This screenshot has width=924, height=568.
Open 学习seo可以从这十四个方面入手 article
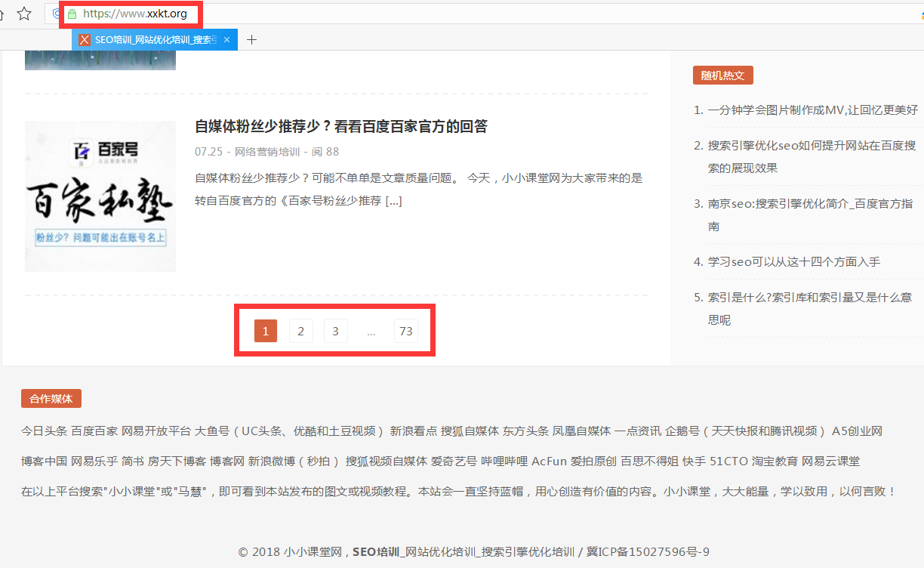[x=794, y=262]
